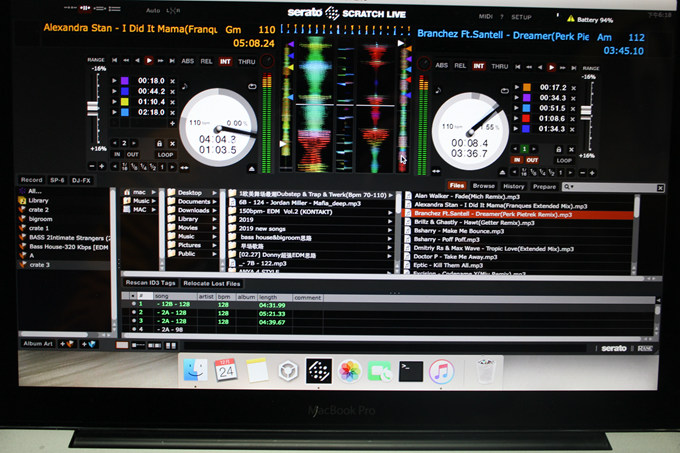Open the SP-6 sampler tab
Image resolution: width=680 pixels, height=453 pixels.
(57, 180)
